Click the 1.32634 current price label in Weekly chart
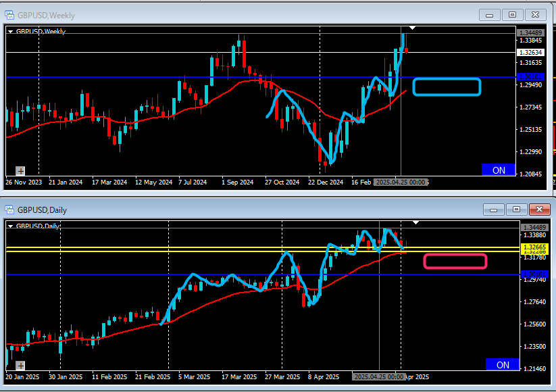 pos(531,53)
